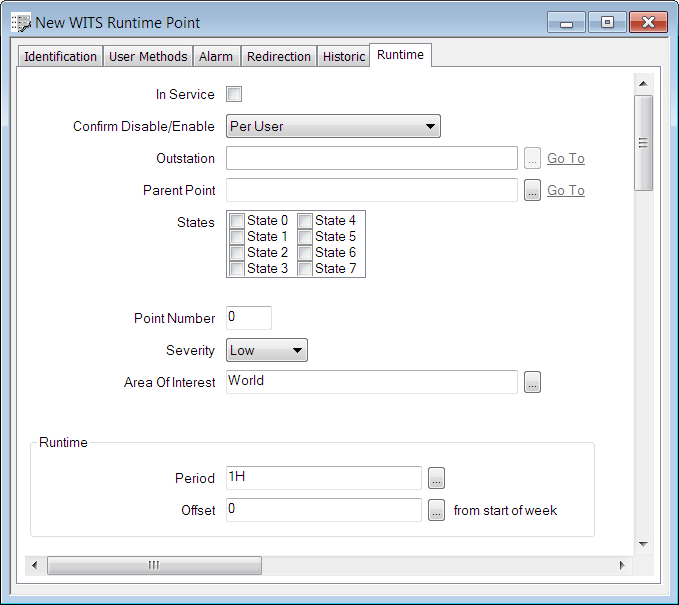Tick the State 5 checkbox
Screen dimensions: 679x605
click(x=305, y=237)
